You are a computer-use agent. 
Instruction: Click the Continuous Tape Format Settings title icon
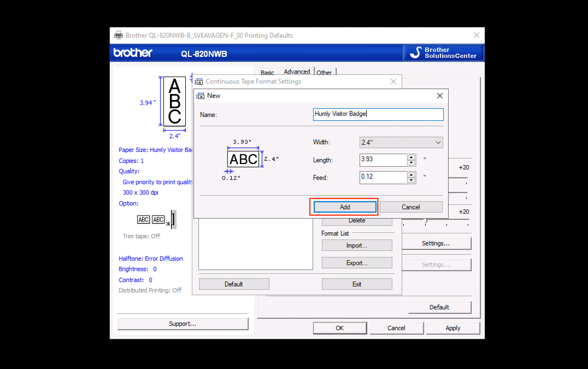199,82
